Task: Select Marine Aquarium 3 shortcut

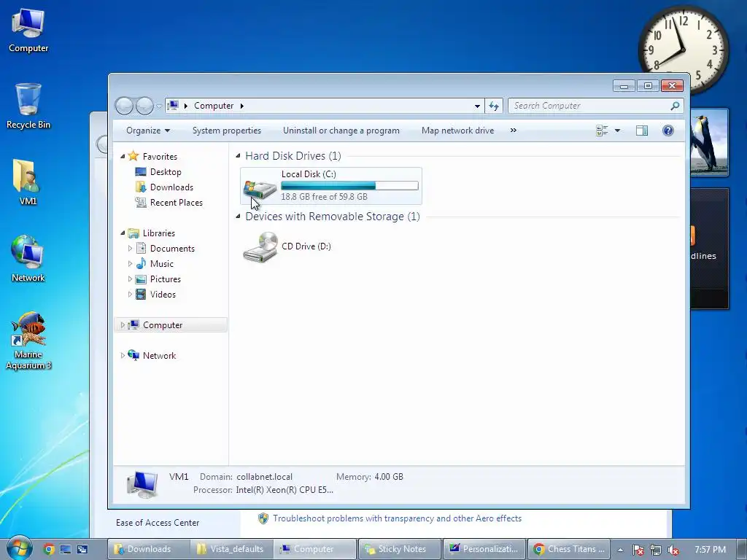Action: [x=28, y=341]
